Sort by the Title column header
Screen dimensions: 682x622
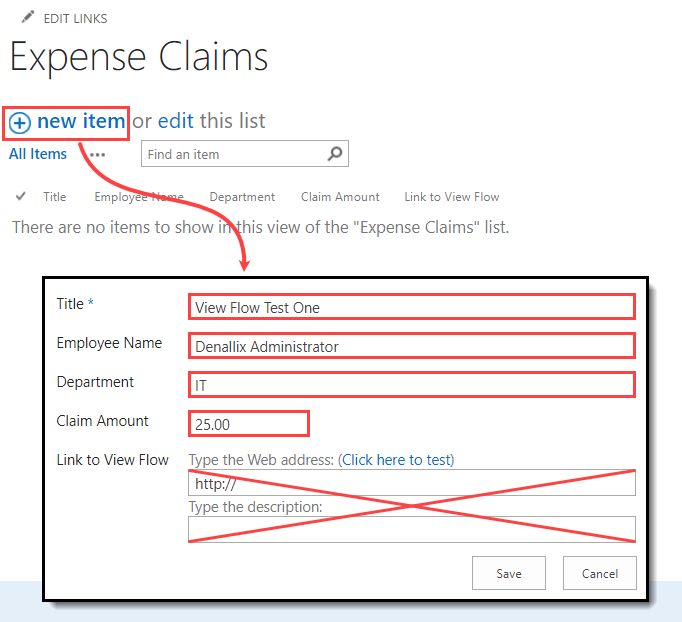click(x=55, y=197)
